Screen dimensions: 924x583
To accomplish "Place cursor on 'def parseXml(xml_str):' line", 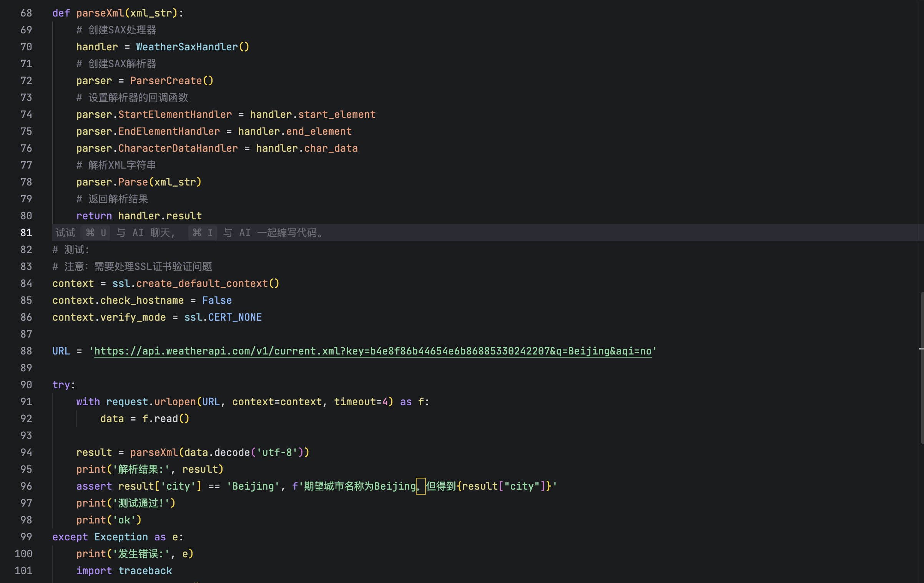I will click(118, 13).
